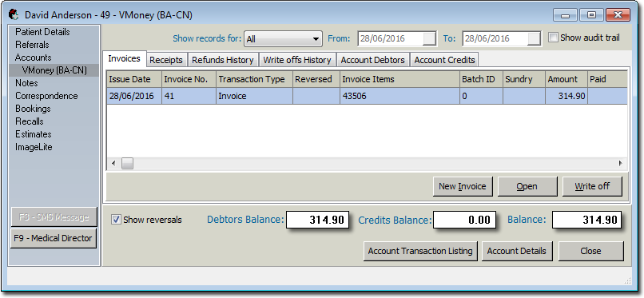This screenshot has height=298, width=644.
Task: Open the To date picker button
Action: click(x=534, y=38)
